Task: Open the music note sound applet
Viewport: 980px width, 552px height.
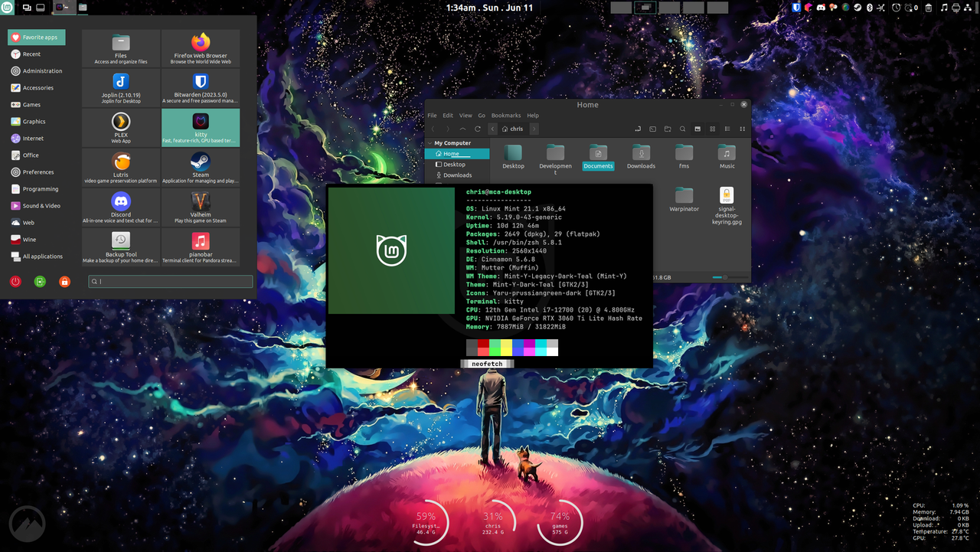Action: pos(944,7)
